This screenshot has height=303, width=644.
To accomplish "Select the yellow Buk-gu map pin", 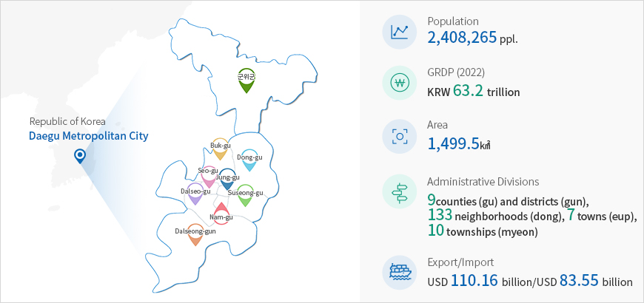I will coord(220,149).
